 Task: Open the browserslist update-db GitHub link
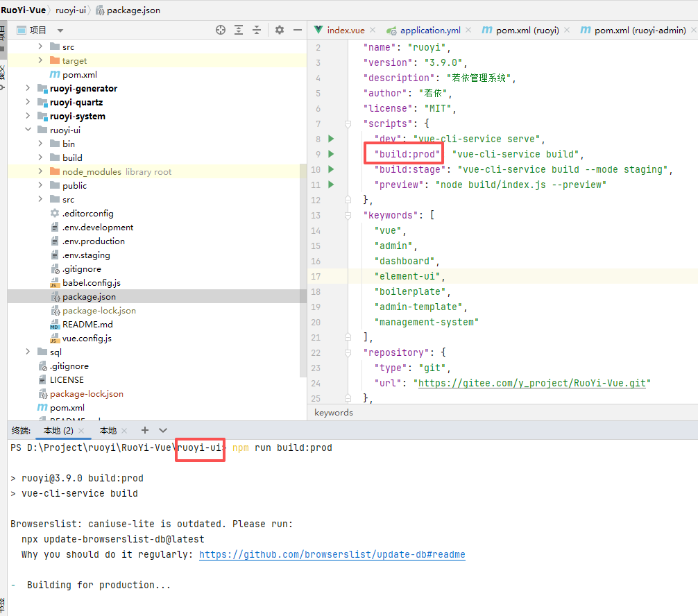tap(332, 554)
